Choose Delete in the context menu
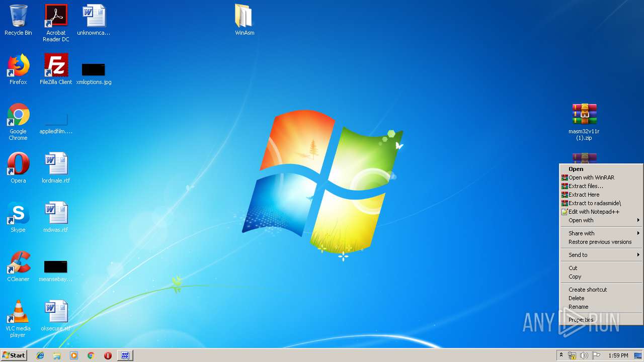The height and width of the screenshot is (362, 644). [601, 298]
